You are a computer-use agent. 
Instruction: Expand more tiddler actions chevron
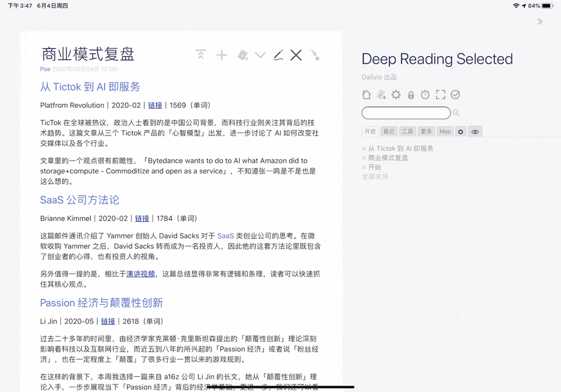coord(260,55)
